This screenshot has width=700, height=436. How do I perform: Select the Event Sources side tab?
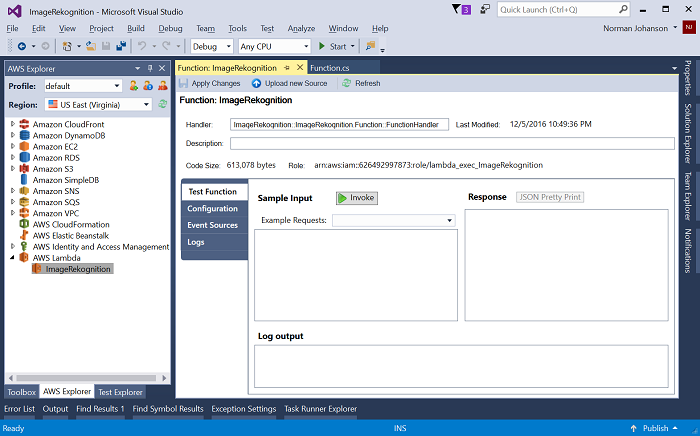tap(212, 225)
